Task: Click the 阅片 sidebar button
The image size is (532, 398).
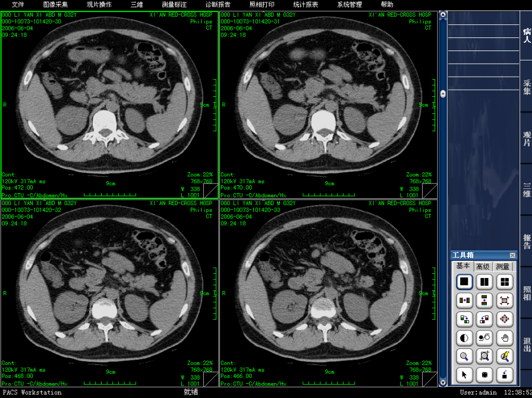Action: coord(526,138)
